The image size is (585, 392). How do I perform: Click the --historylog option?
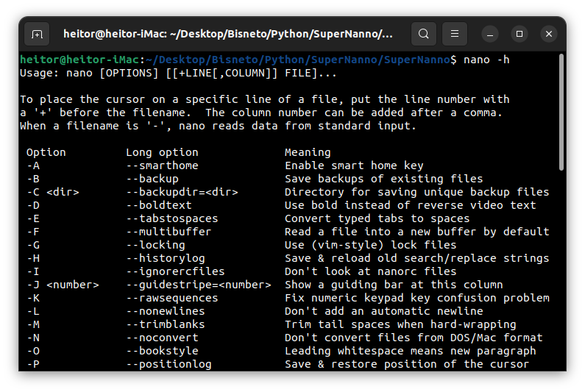[x=166, y=258]
